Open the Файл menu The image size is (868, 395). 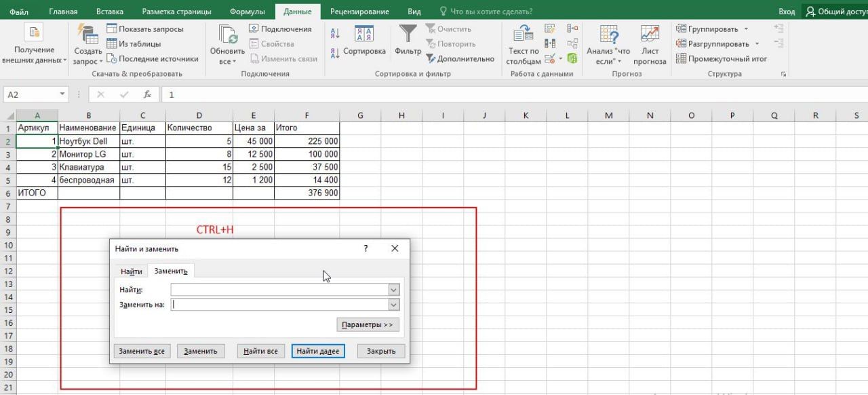coord(19,12)
